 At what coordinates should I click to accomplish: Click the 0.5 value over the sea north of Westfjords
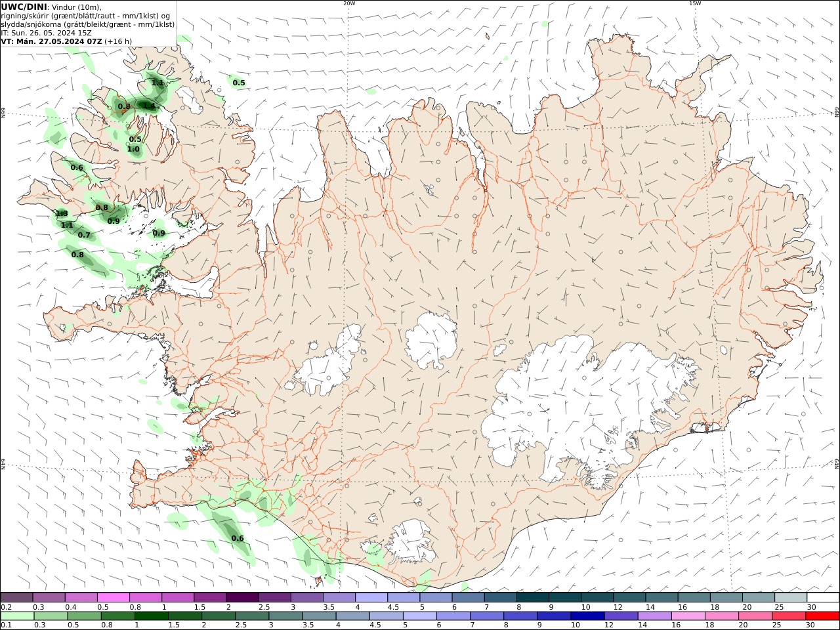pyautogui.click(x=239, y=83)
